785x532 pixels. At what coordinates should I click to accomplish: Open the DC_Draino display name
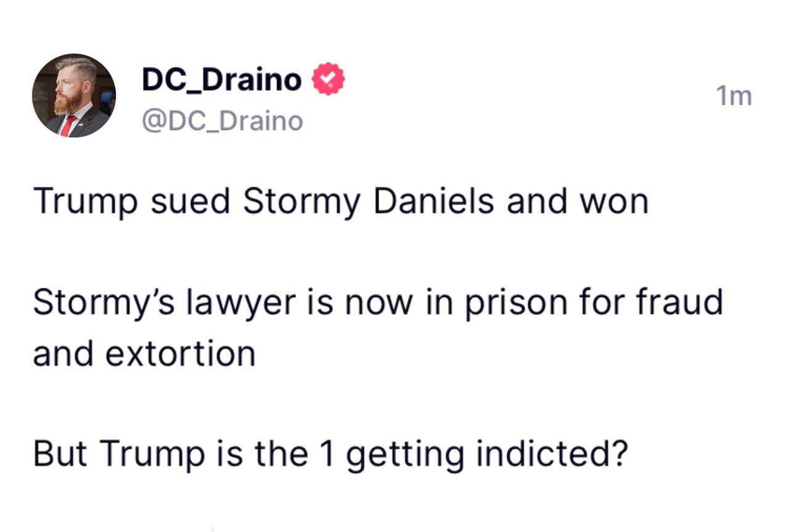(222, 79)
